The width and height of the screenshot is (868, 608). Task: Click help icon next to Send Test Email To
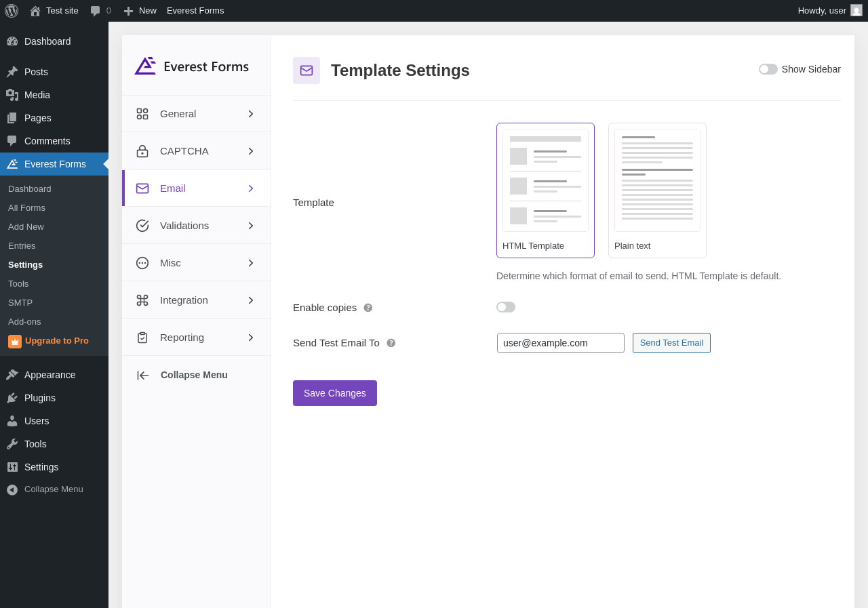pos(391,343)
